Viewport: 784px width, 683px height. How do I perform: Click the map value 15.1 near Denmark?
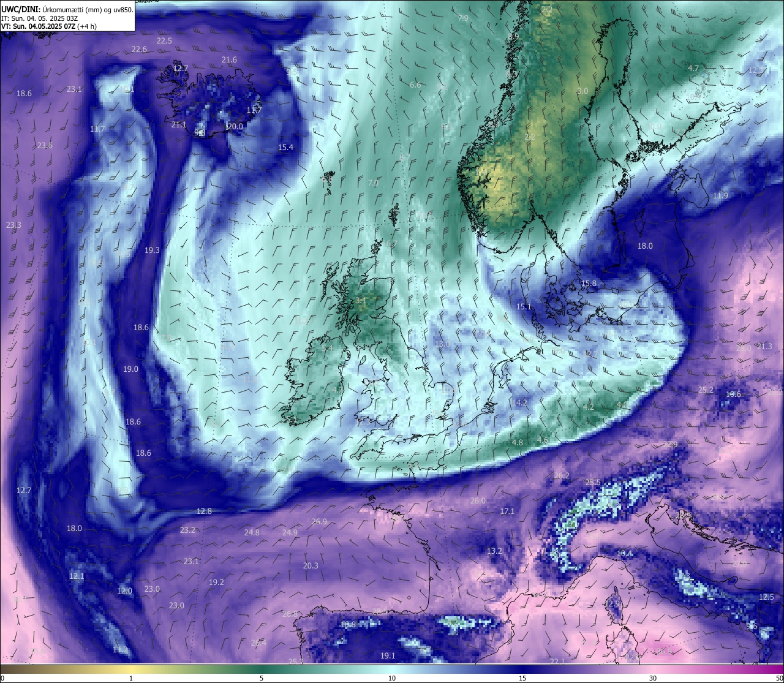(x=524, y=306)
